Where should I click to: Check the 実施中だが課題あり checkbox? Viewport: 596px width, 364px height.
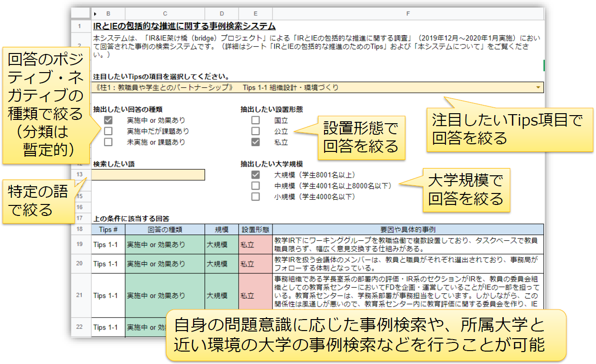(108, 131)
